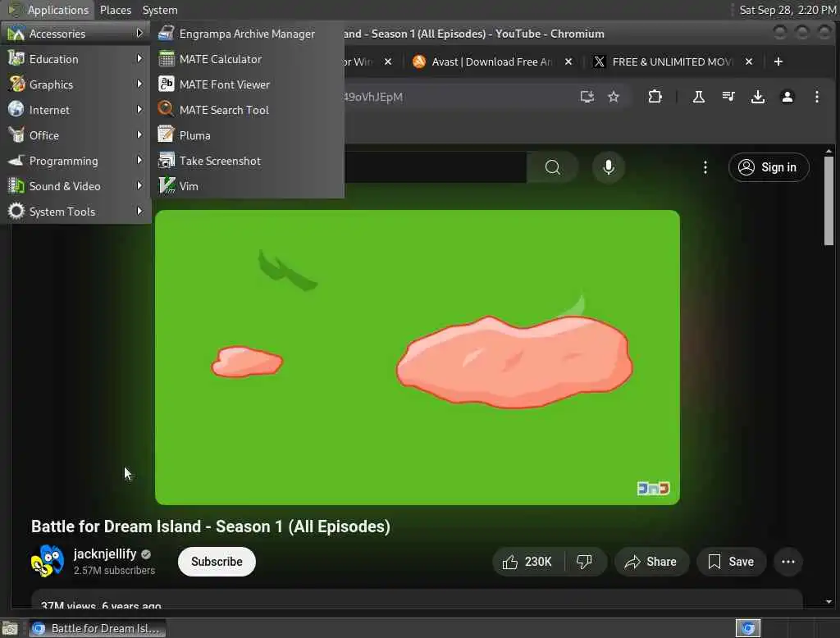Click the Graphics category icon
This screenshot has width=840, height=638.
pyautogui.click(x=16, y=84)
